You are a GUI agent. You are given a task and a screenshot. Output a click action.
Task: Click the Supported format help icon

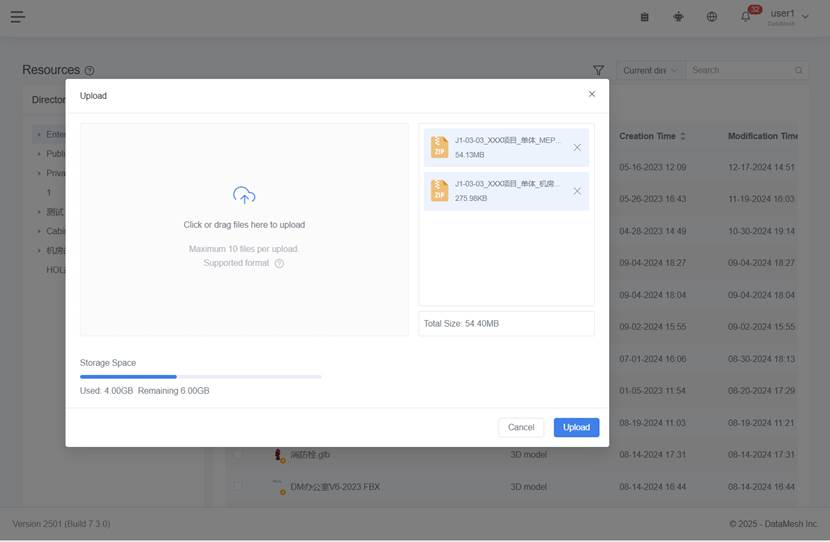[279, 264]
